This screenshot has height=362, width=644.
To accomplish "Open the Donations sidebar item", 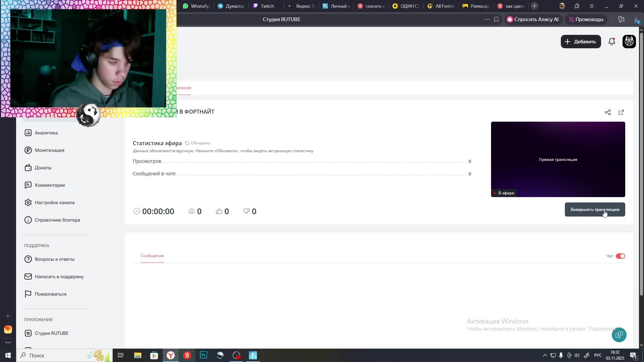I will tap(43, 168).
